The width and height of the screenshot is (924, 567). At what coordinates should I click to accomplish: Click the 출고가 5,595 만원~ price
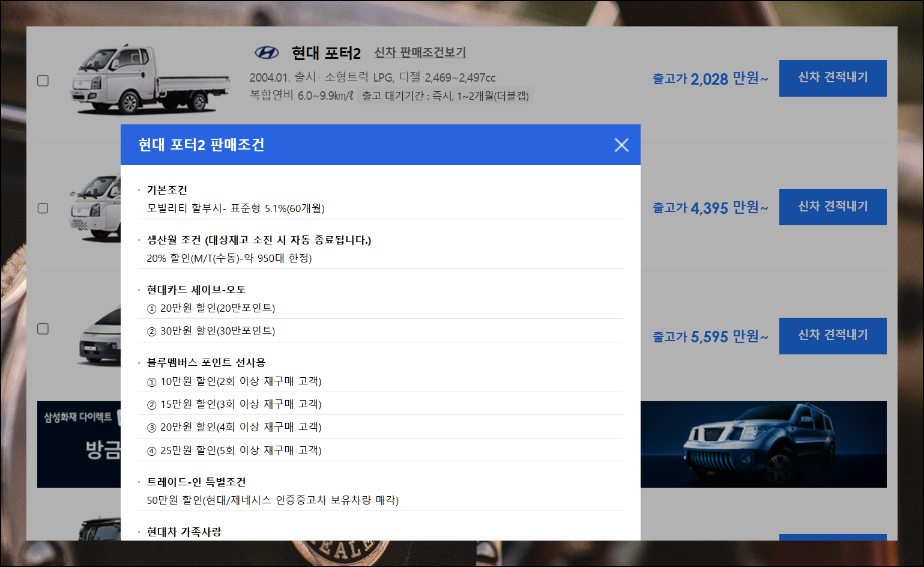[711, 336]
